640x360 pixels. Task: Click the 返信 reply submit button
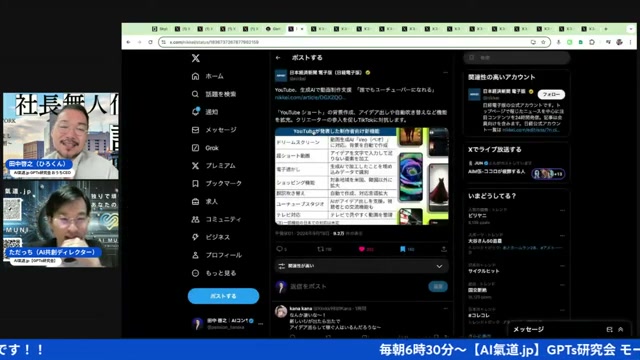[x=438, y=287]
